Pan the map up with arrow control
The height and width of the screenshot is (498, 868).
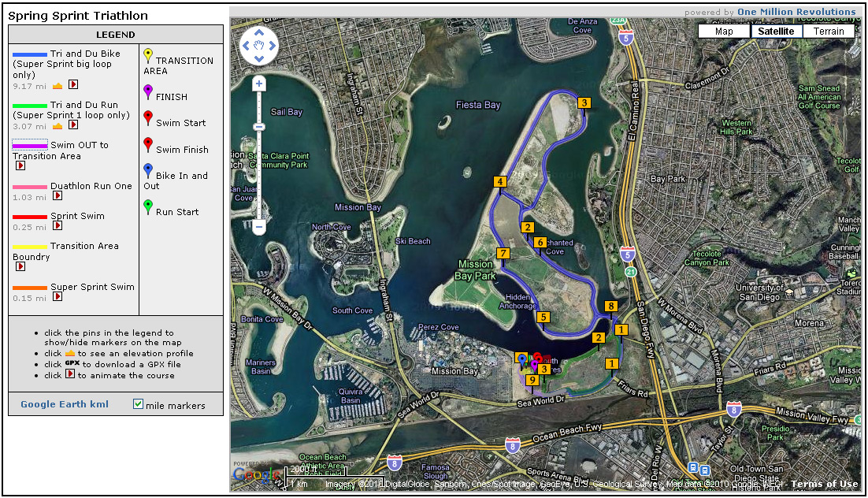pos(258,34)
